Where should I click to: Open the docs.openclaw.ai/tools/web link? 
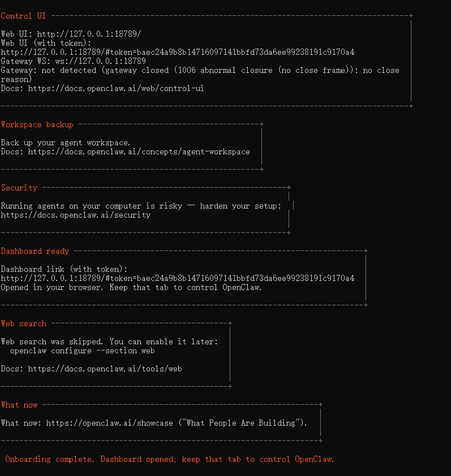[x=105, y=369]
